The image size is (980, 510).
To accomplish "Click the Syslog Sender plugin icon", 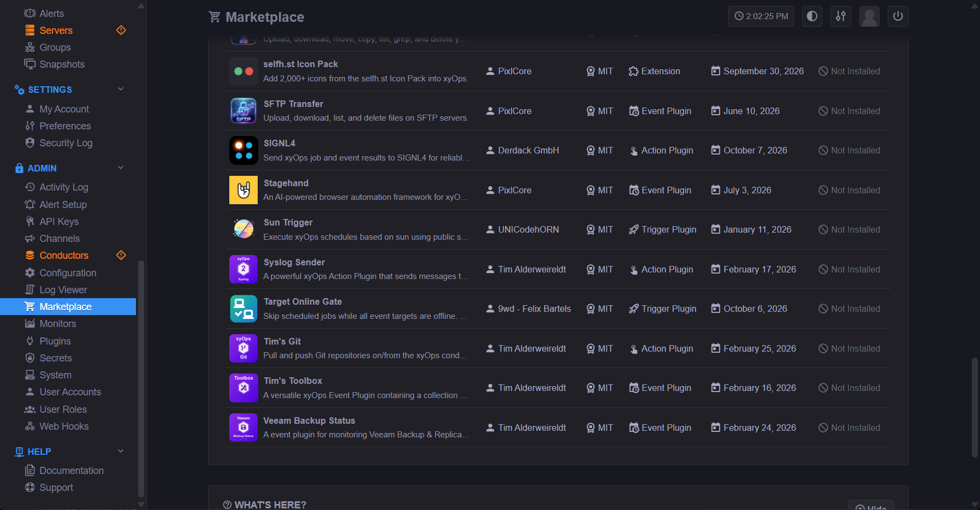I will click(243, 269).
